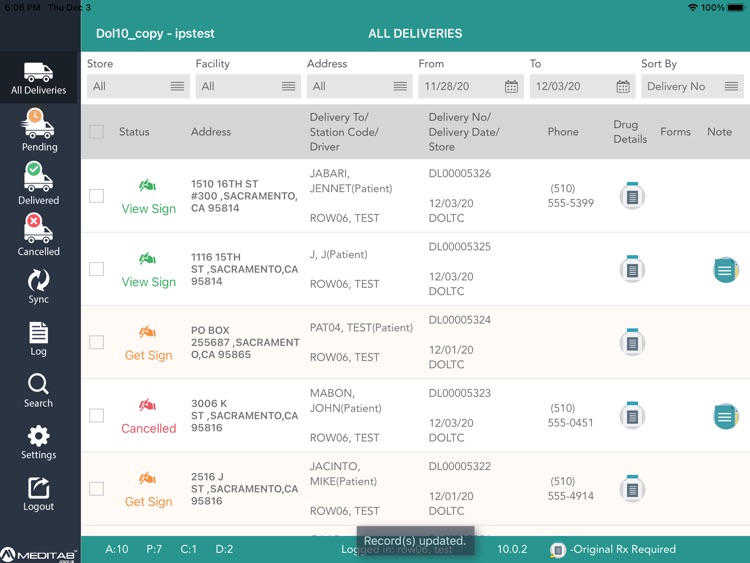Tap the Meditab logo
The image size is (750, 563).
tap(38, 555)
